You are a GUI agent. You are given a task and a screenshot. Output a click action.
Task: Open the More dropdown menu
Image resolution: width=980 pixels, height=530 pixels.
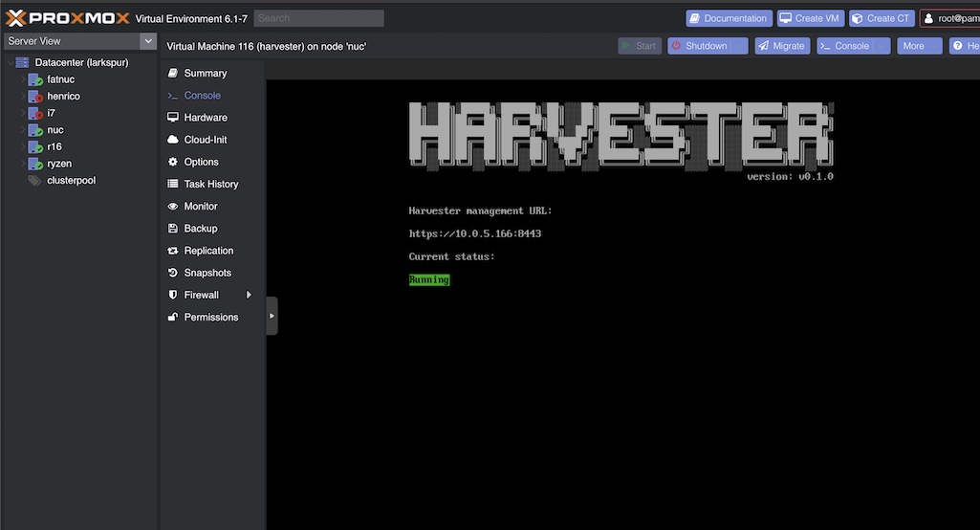coord(920,46)
